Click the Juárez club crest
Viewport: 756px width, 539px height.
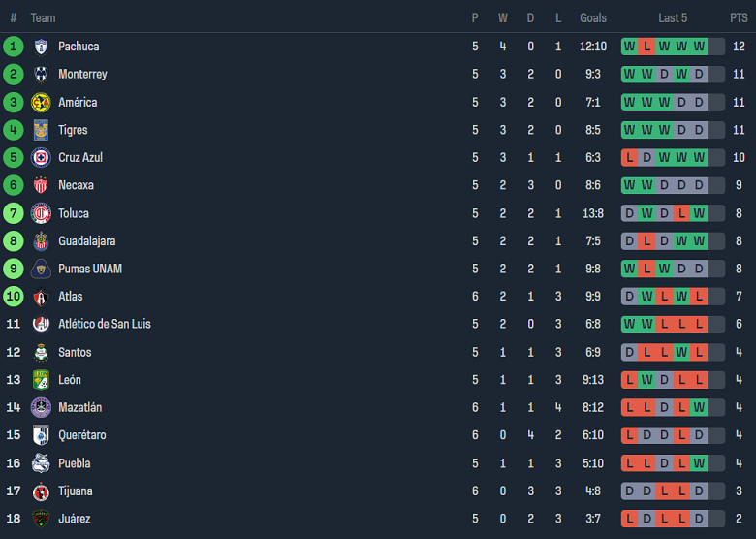click(x=41, y=519)
